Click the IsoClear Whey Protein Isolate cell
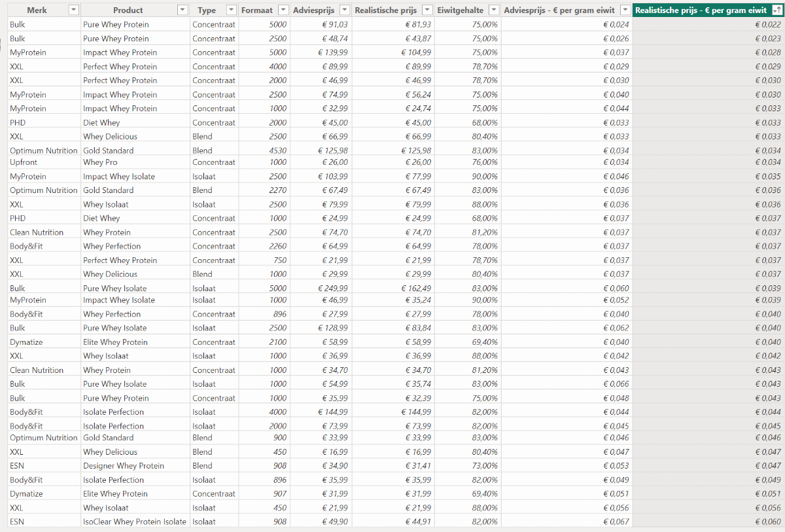Viewport: 785px width, 532px height. tap(134, 522)
